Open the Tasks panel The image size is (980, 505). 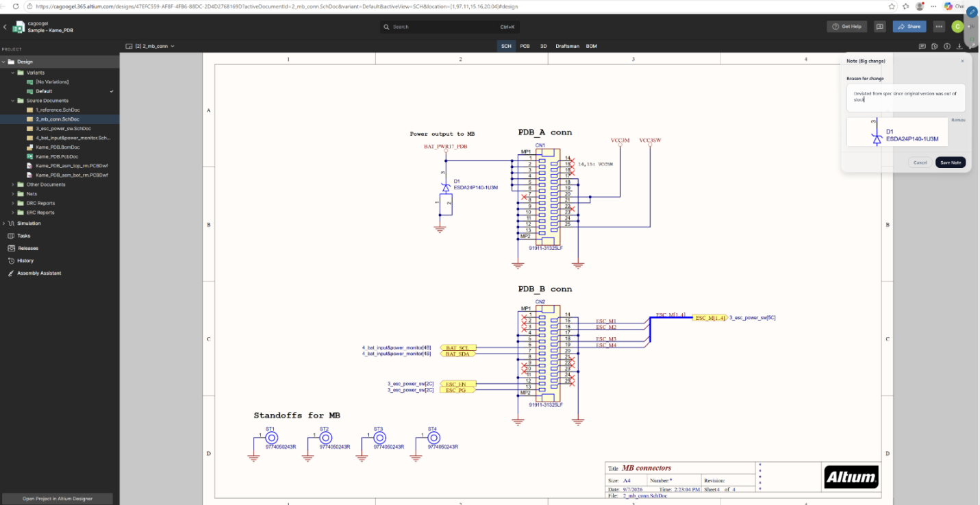point(23,236)
